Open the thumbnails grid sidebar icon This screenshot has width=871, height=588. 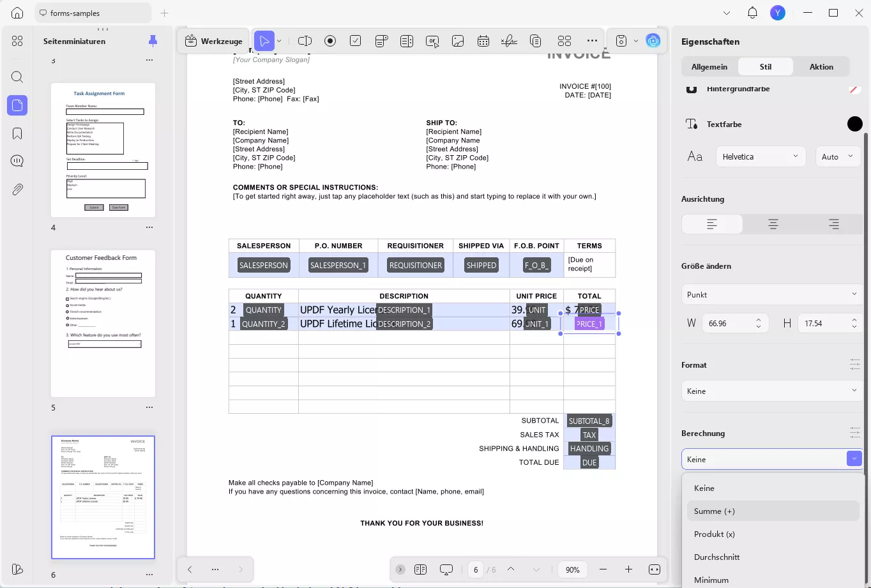pyautogui.click(x=17, y=41)
